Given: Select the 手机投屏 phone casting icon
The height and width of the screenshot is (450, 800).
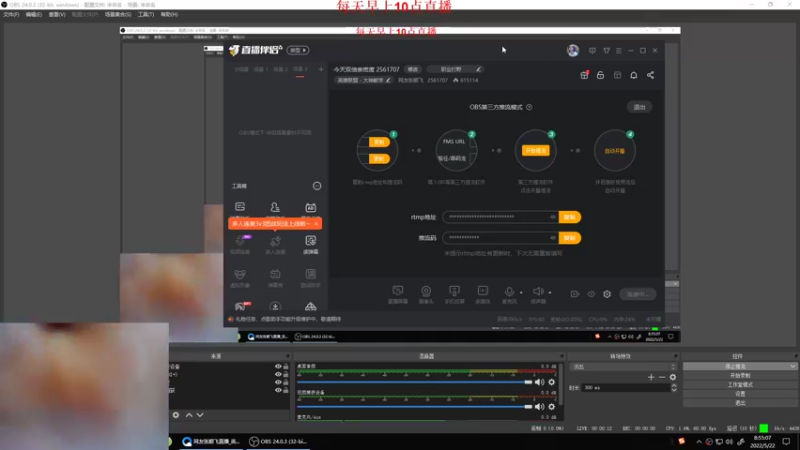Looking at the screenshot, I should point(454,291).
